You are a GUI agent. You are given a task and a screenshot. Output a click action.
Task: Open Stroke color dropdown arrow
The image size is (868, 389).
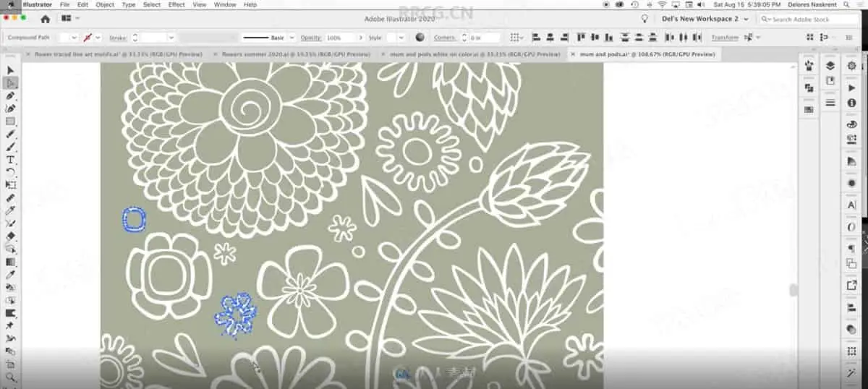[x=98, y=37]
